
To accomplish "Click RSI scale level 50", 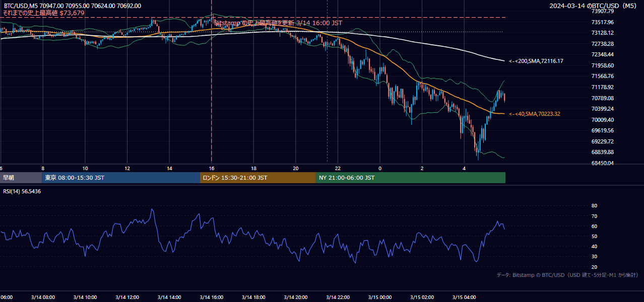I will [x=594, y=236].
